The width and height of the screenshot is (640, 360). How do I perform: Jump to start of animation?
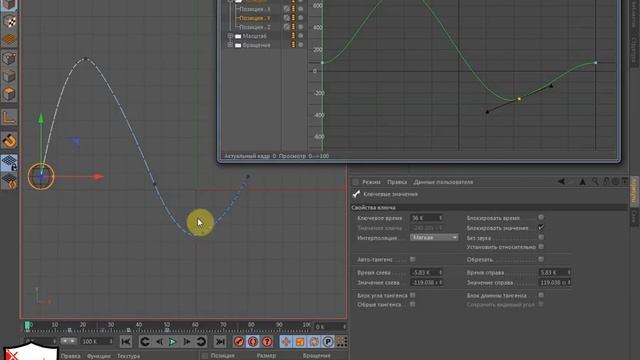(126, 342)
